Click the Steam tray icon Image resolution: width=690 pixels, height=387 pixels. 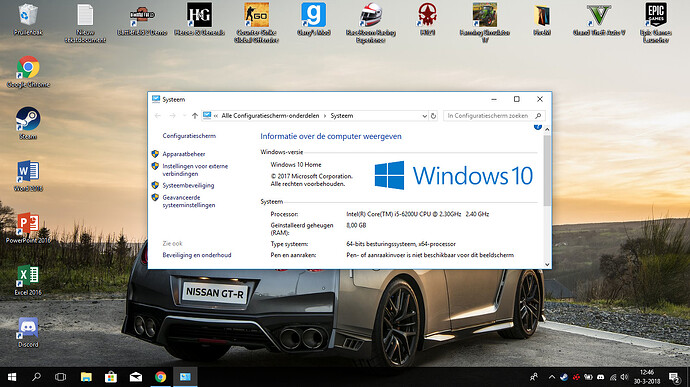coord(564,377)
